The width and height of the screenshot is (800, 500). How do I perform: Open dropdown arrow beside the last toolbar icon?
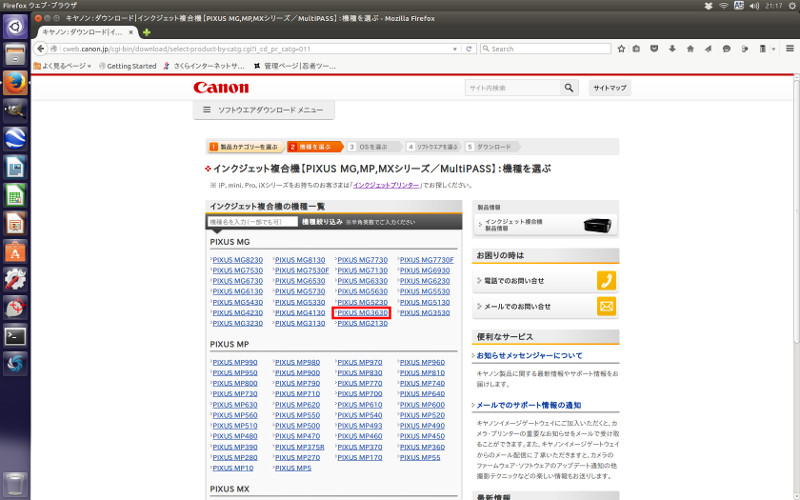tap(773, 49)
